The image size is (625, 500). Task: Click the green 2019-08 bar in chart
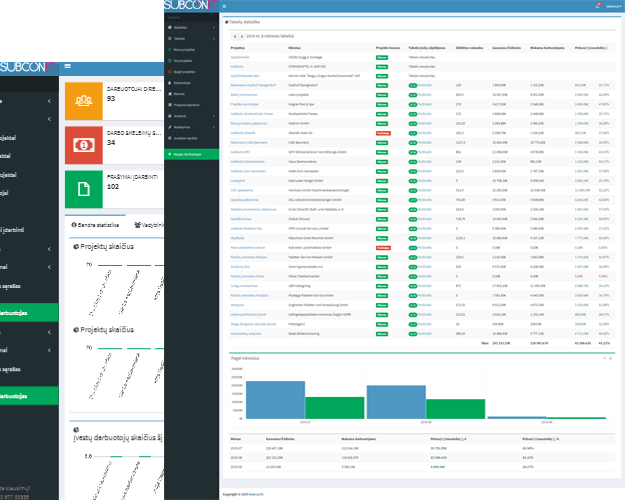tap(456, 409)
